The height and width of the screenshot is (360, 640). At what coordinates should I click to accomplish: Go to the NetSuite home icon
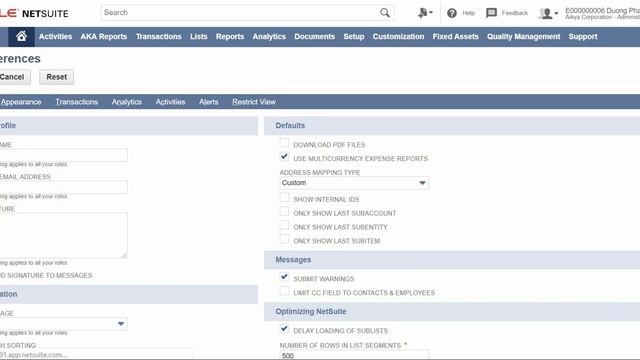pos(21,37)
